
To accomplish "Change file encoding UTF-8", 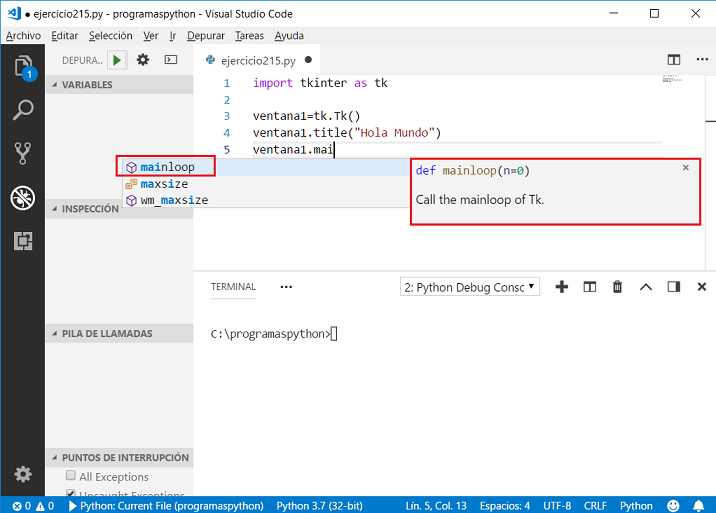I will click(x=557, y=506).
